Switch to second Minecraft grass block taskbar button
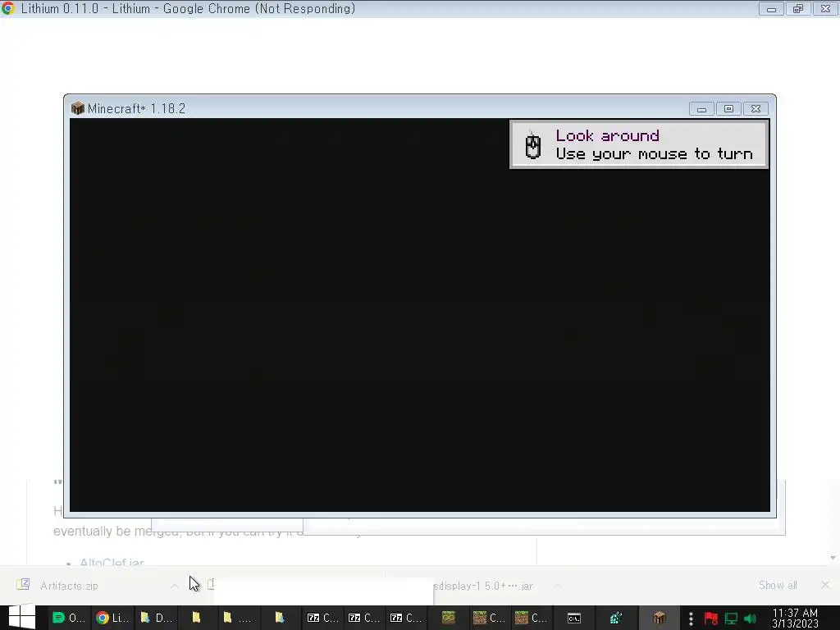Image resolution: width=840 pixels, height=630 pixels. (x=531, y=618)
